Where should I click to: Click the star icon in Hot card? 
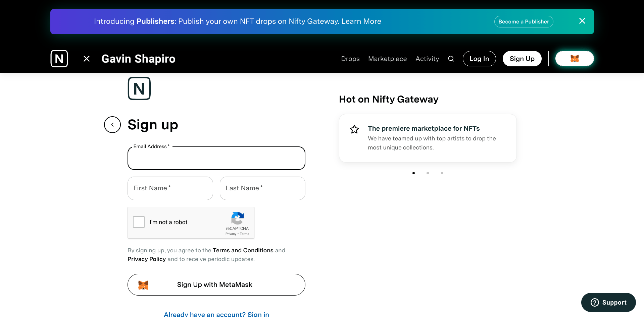coord(354,129)
